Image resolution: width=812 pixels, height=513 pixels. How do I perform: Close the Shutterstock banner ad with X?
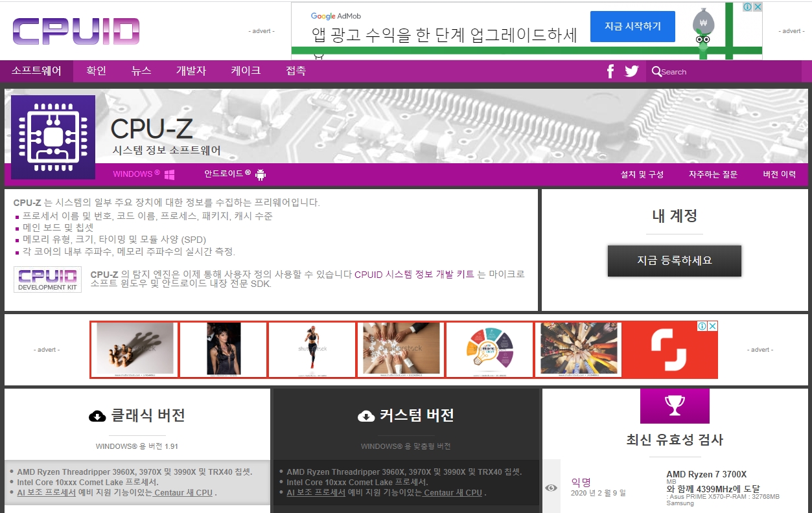pos(712,326)
